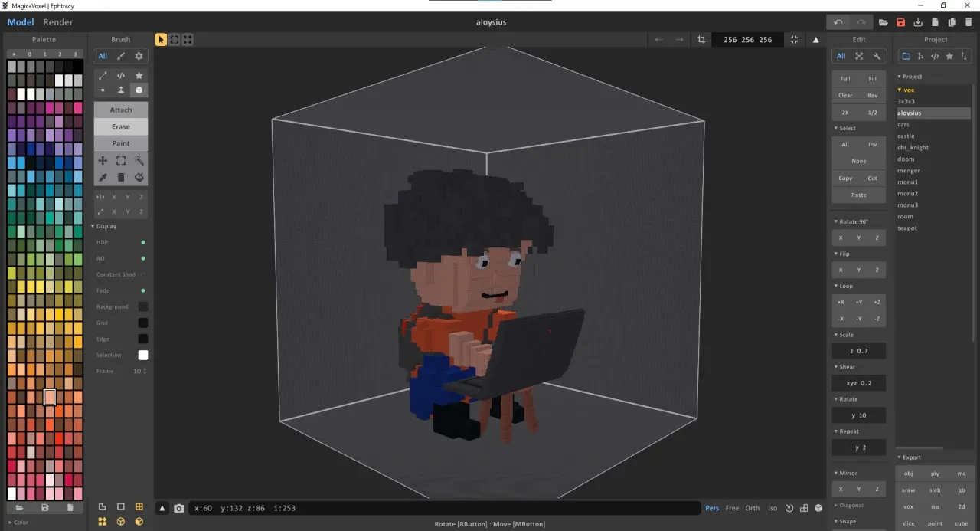Take a screenshot with the camera icon

(179, 507)
